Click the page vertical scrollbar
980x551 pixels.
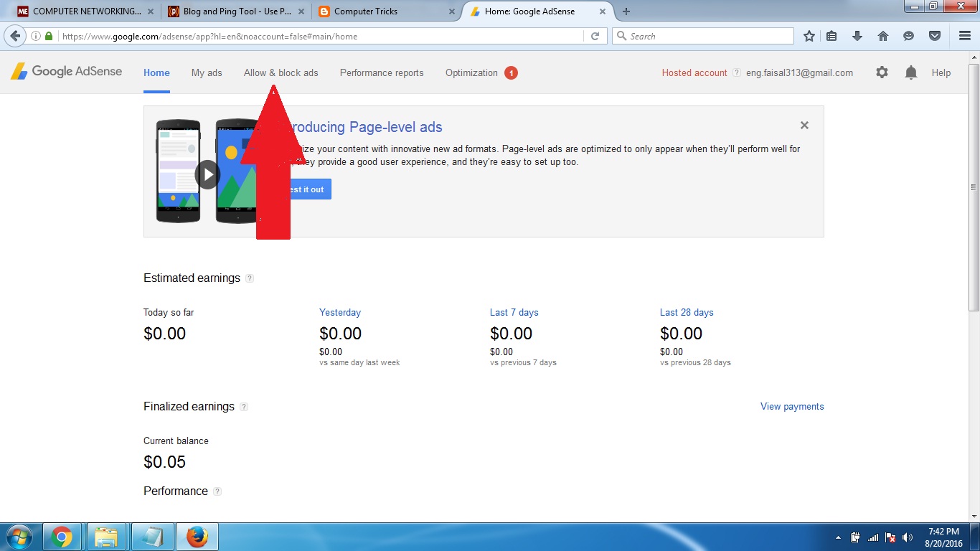[x=974, y=187]
